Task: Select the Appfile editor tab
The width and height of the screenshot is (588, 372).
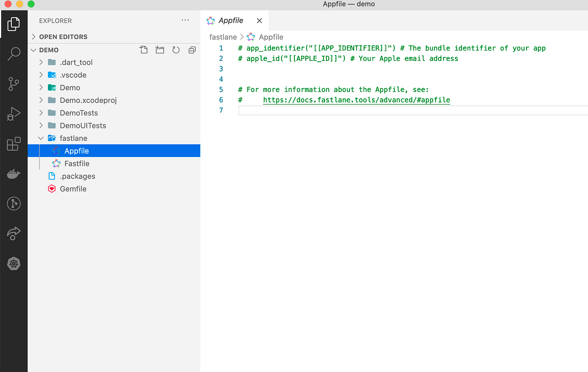Action: [231, 21]
